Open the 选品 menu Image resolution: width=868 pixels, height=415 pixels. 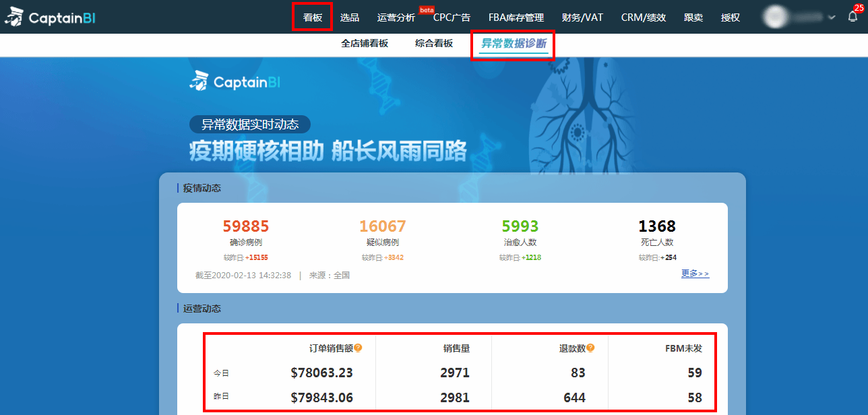[350, 18]
